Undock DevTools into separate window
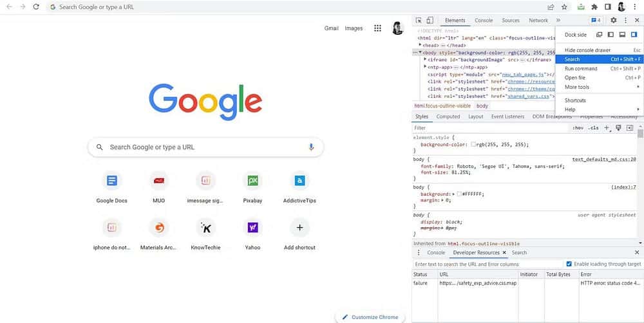Image resolution: width=644 pixels, height=323 pixels. click(x=599, y=35)
